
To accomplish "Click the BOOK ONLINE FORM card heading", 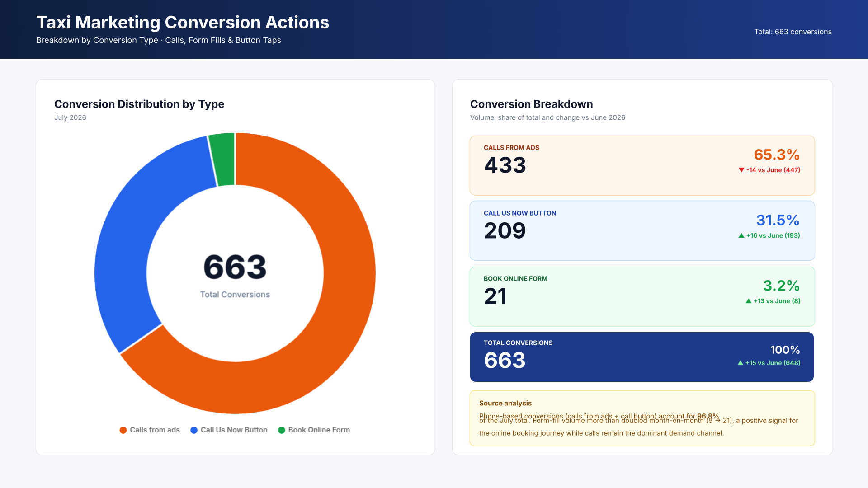I will (515, 279).
